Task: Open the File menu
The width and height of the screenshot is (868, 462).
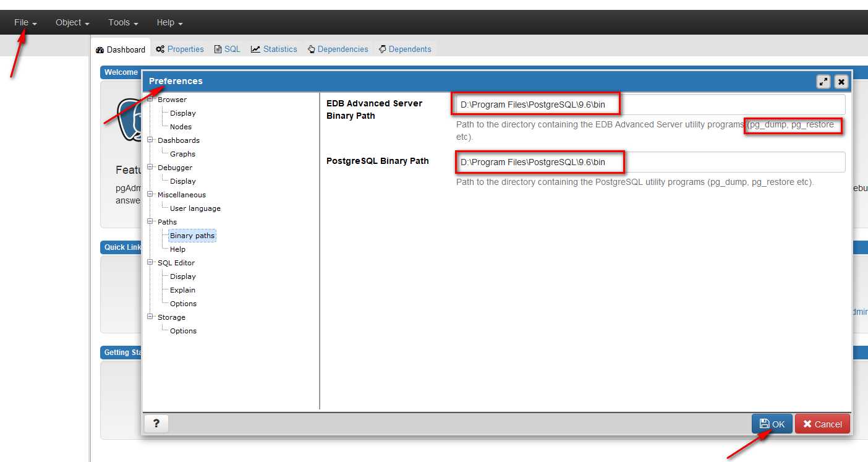Action: point(25,22)
